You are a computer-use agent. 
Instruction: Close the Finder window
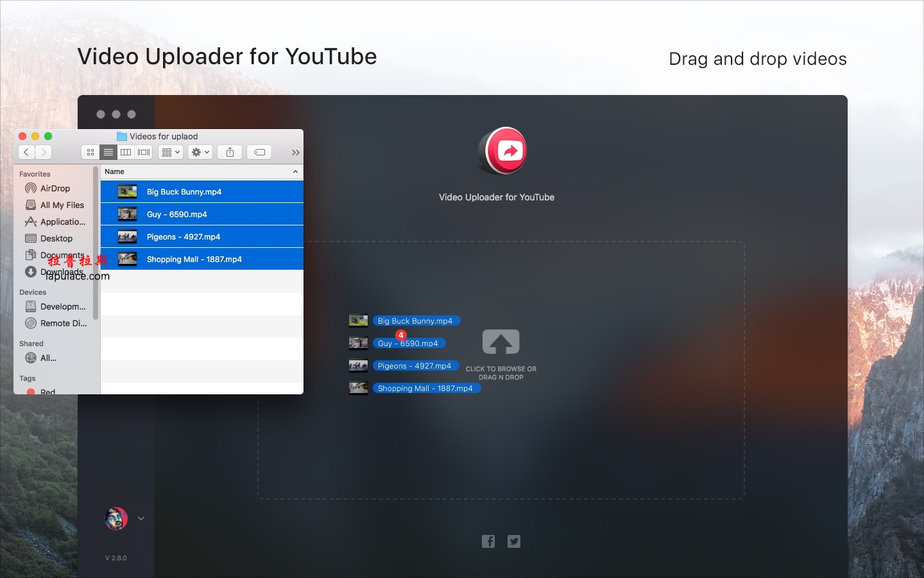coord(22,136)
